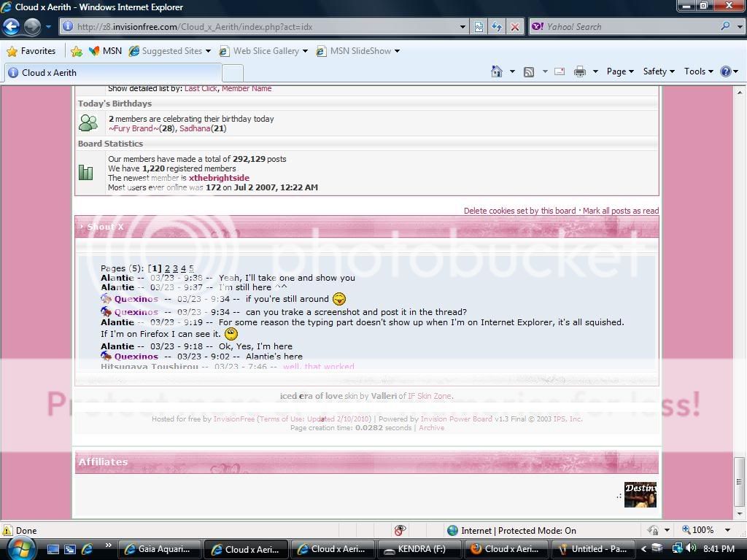Click the browser Back arrow button
The width and height of the screenshot is (747, 560).
[x=11, y=27]
